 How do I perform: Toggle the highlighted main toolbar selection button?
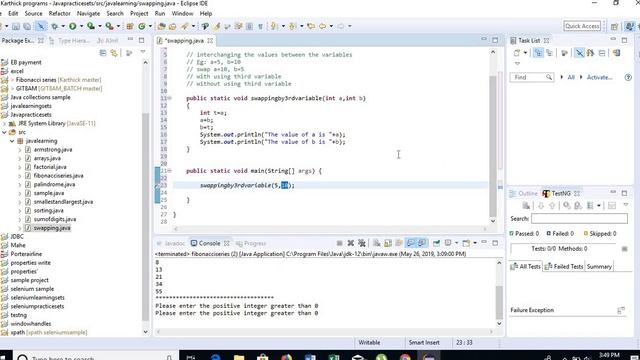tap(41, 27)
